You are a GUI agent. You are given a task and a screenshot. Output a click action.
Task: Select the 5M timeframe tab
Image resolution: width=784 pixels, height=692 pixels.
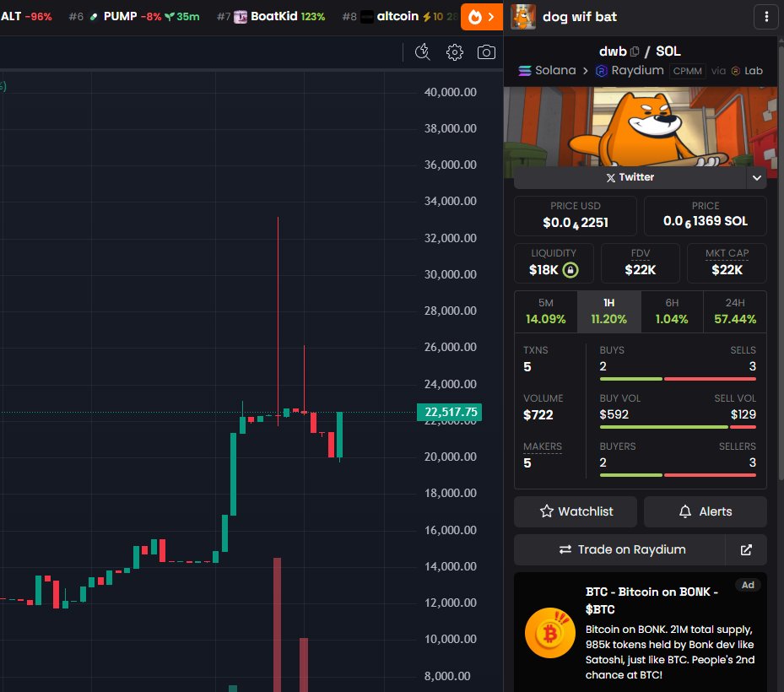pyautogui.click(x=545, y=311)
